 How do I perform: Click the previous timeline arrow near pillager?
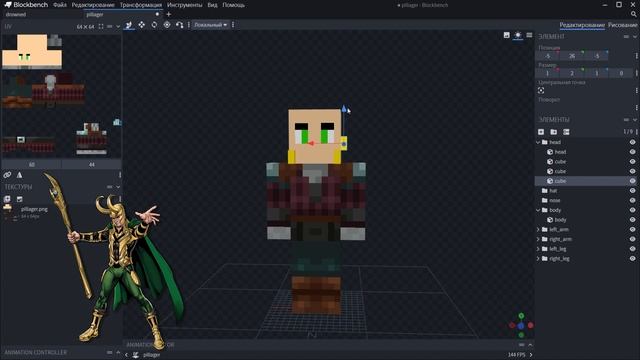coord(126,355)
